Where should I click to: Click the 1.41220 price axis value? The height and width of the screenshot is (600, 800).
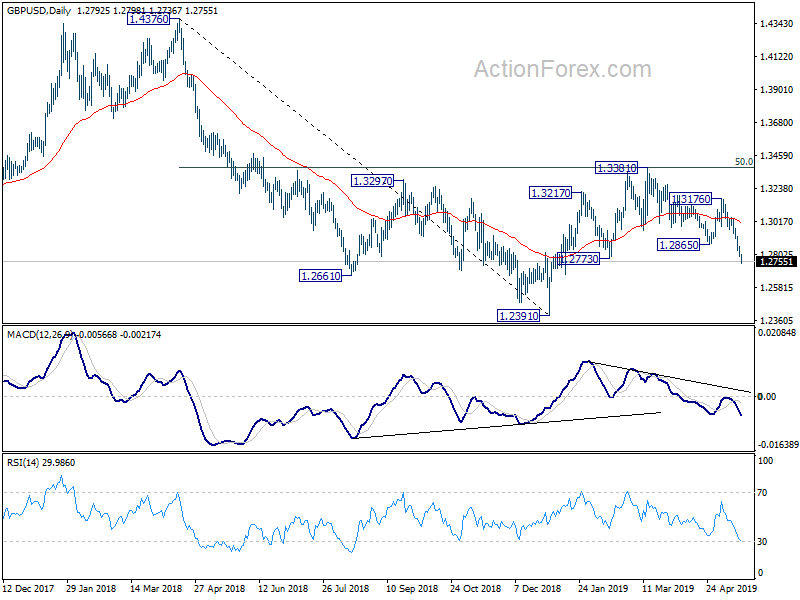[x=777, y=56]
